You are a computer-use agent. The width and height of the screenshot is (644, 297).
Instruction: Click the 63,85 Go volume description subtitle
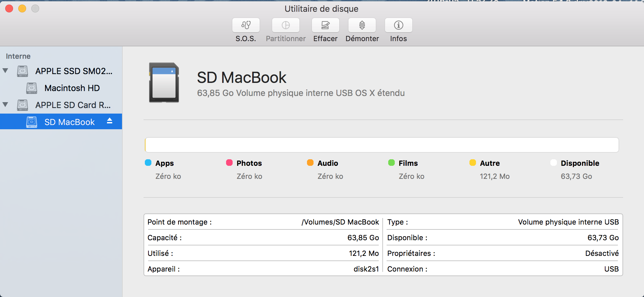pyautogui.click(x=301, y=93)
